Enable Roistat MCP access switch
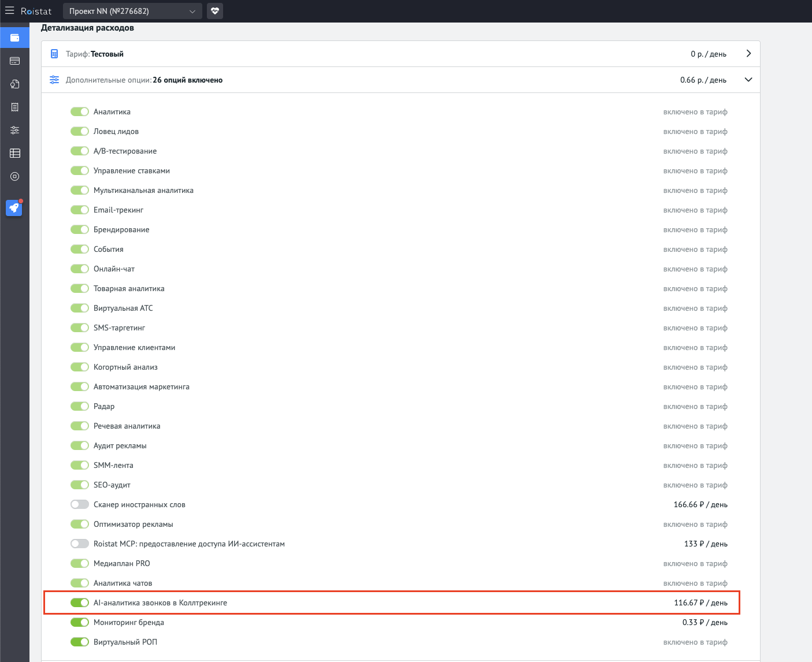The height and width of the screenshot is (662, 812). (80, 544)
